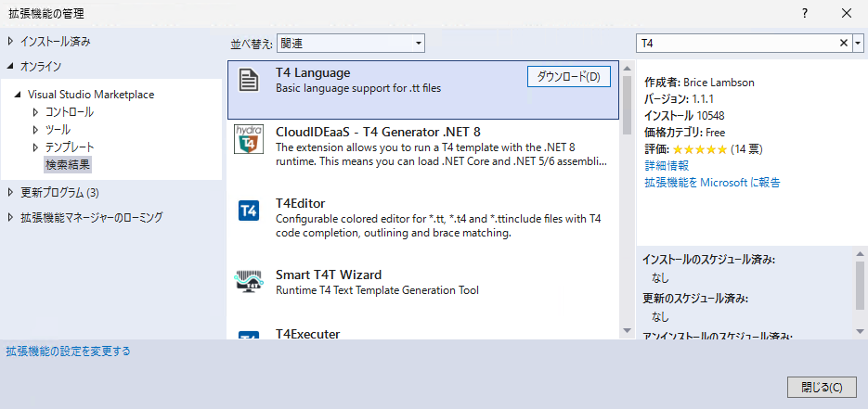The image size is (868, 409).
Task: Expand the ツール category
Action: (x=36, y=130)
